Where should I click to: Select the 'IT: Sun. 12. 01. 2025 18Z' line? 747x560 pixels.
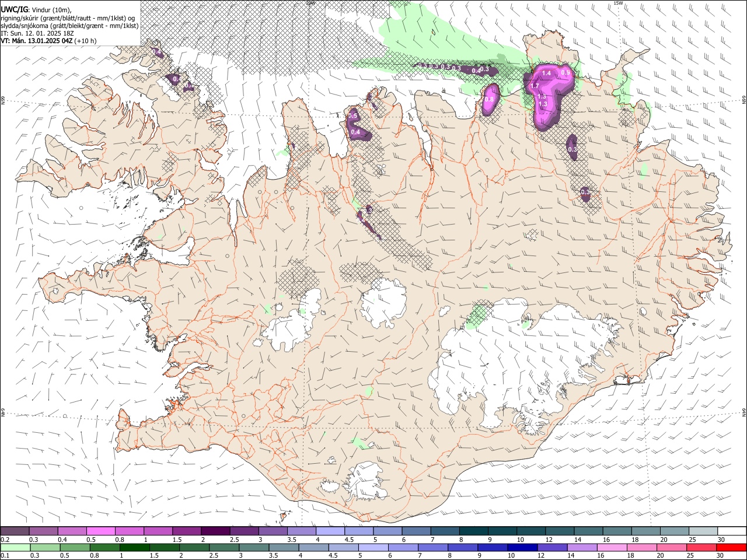click(38, 33)
